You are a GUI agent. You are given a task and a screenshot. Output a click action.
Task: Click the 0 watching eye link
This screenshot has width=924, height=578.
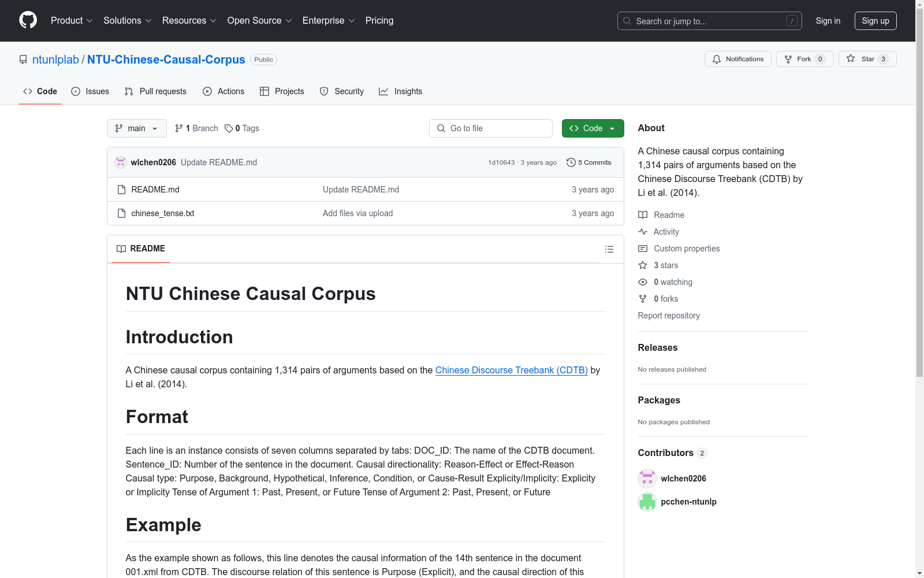click(673, 282)
